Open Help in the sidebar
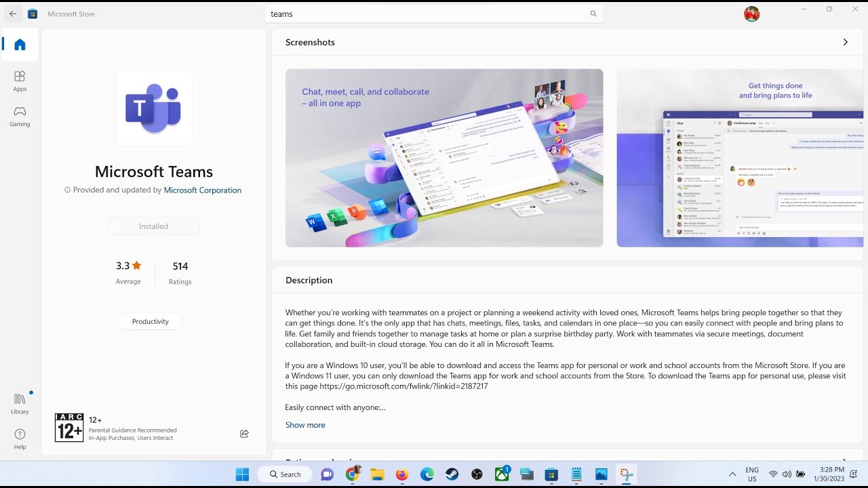The width and height of the screenshot is (868, 488). [20, 439]
